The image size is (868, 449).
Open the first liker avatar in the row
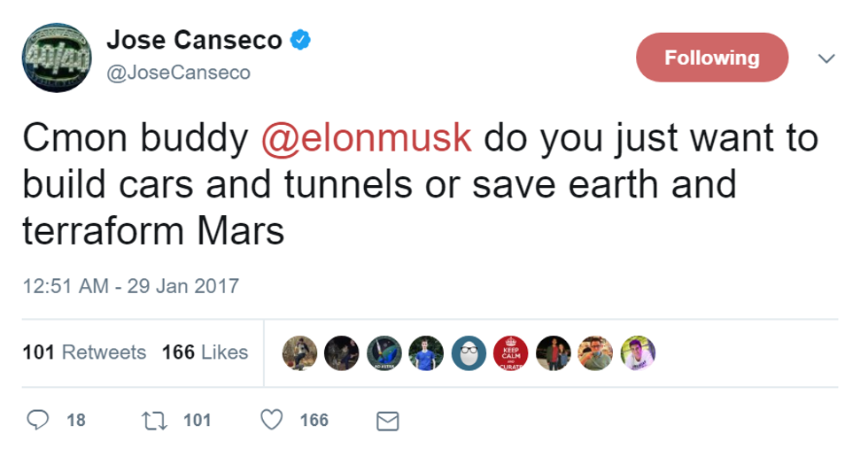[x=299, y=352]
